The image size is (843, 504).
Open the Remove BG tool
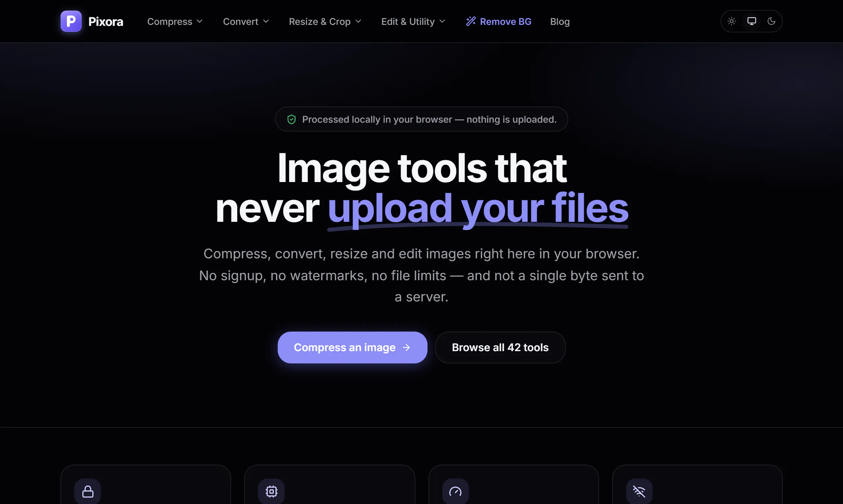498,22
